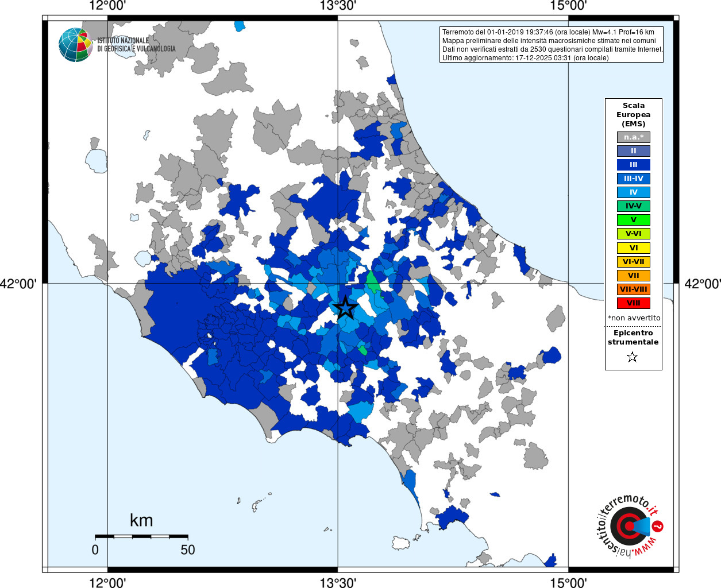
Task: Click the black-and-white scale bar
Action: pyautogui.click(x=141, y=536)
